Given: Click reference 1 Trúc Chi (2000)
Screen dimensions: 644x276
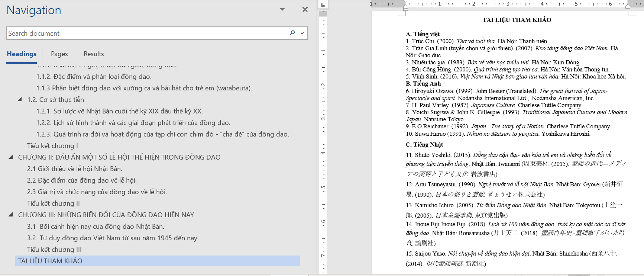Looking at the screenshot, I should [477, 41].
